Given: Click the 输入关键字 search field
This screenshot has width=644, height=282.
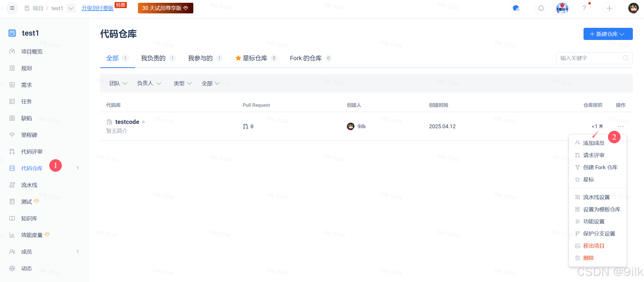Looking at the screenshot, I should (590, 58).
